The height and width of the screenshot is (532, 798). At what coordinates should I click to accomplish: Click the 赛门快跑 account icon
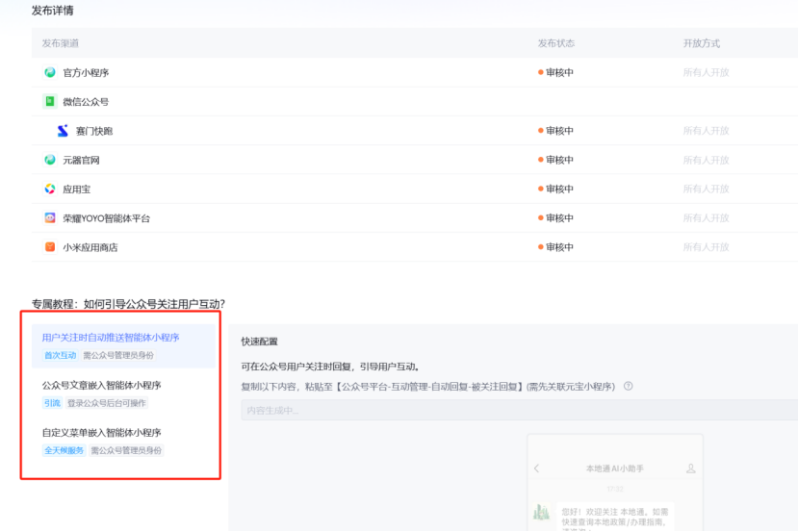pos(63,131)
